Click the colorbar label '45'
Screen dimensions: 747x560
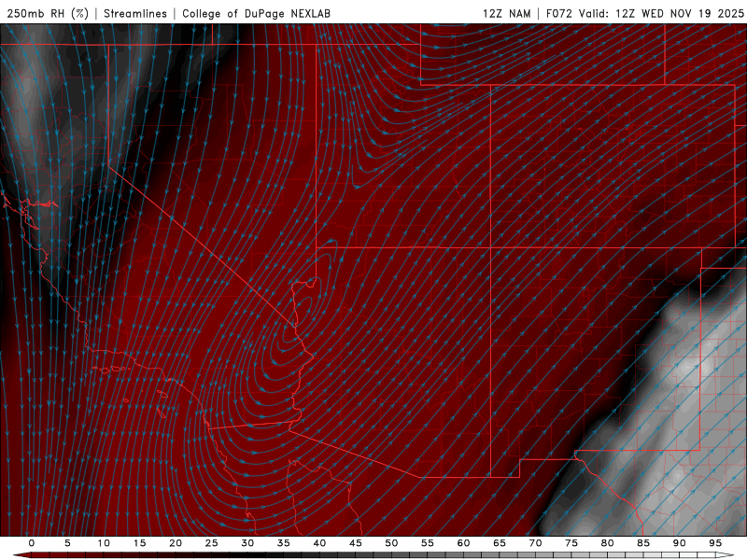(x=356, y=543)
